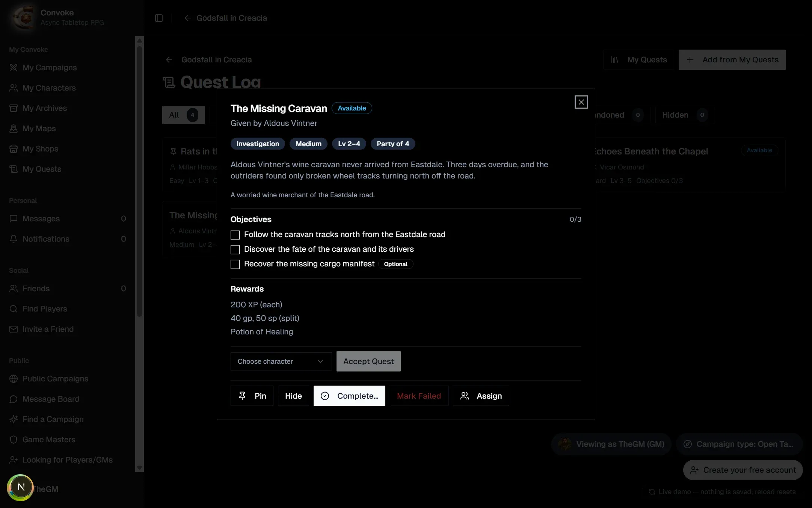Screen dimensions: 812x508
Task: Click the back arrow beside top Godsfall in Creacia
Action: pos(188,18)
